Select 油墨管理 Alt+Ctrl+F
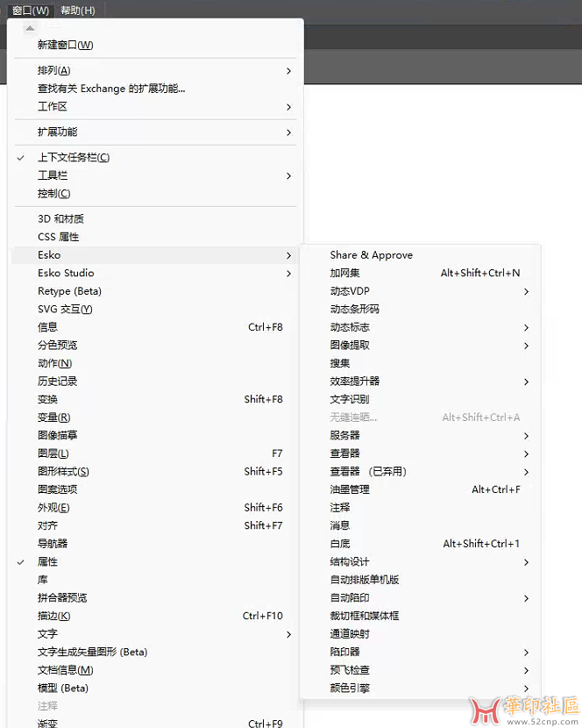Image resolution: width=582 pixels, height=728 pixels. click(420, 489)
